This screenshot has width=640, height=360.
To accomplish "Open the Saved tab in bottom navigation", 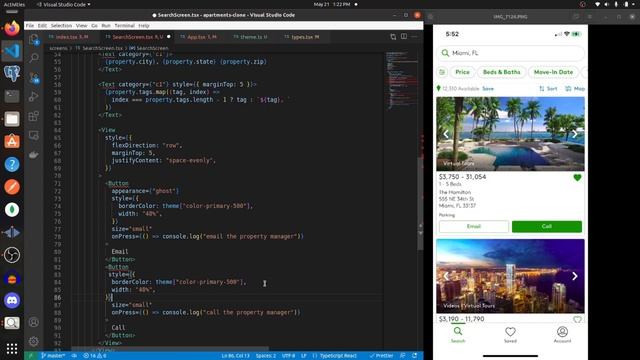I will click(x=510, y=335).
